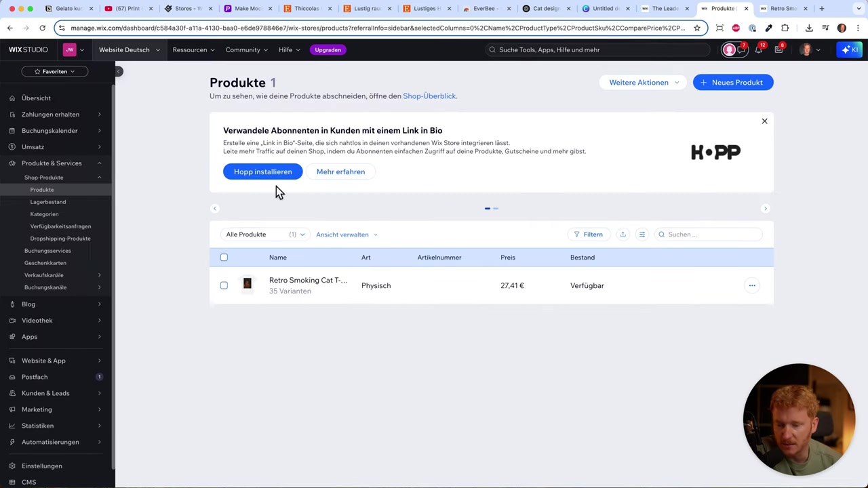Click the export products icon
Viewport: 868px width, 488px height.
click(623, 235)
